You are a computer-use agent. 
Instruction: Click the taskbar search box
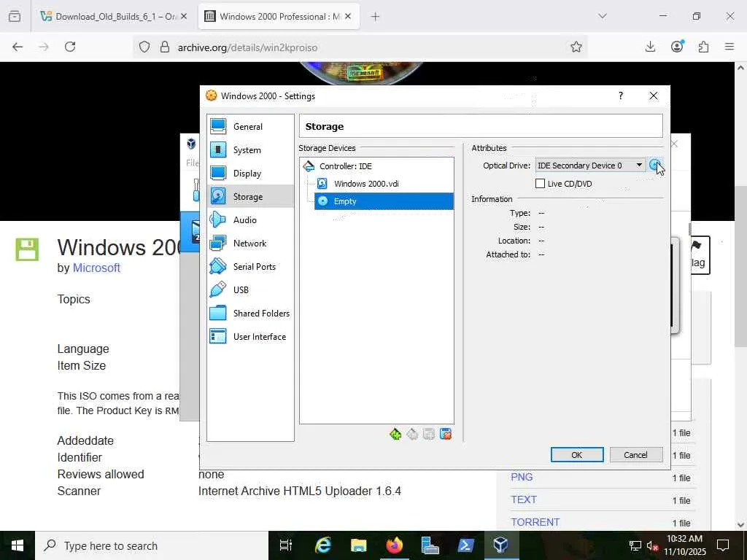point(152,545)
